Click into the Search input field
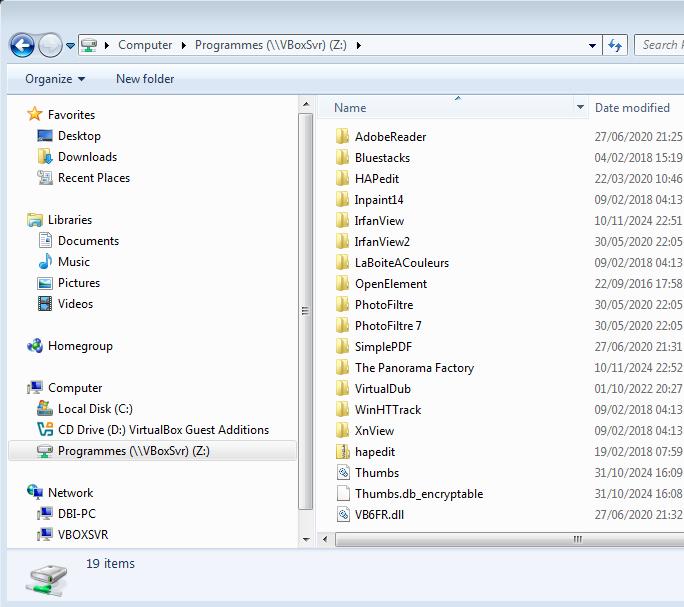The width and height of the screenshot is (684, 607). (x=660, y=45)
